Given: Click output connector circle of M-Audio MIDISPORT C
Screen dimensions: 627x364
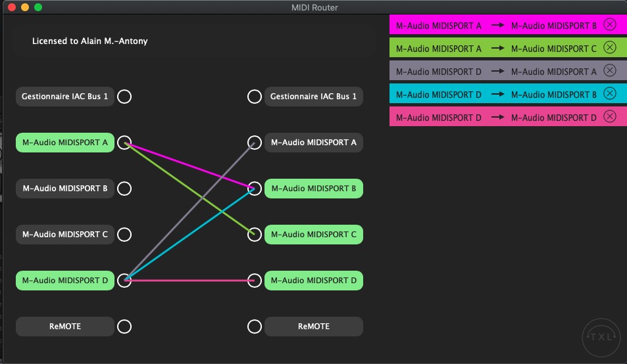Looking at the screenshot, I should (255, 235).
